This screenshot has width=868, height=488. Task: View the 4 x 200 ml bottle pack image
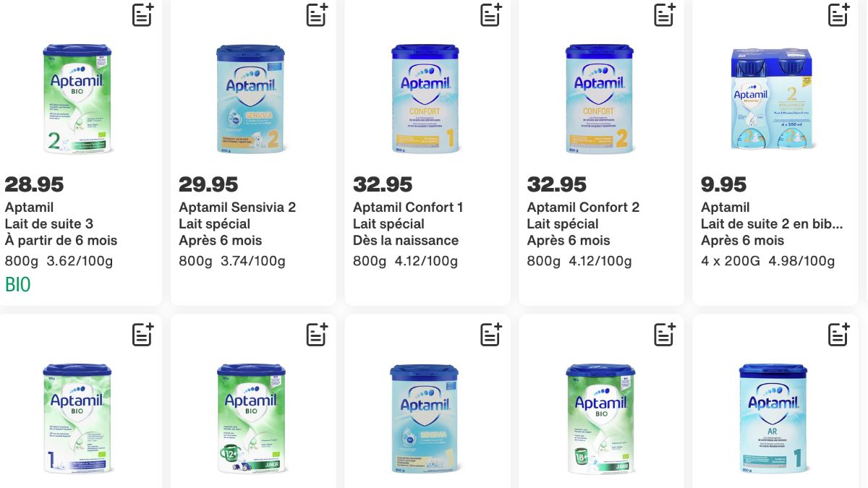pyautogui.click(x=773, y=99)
